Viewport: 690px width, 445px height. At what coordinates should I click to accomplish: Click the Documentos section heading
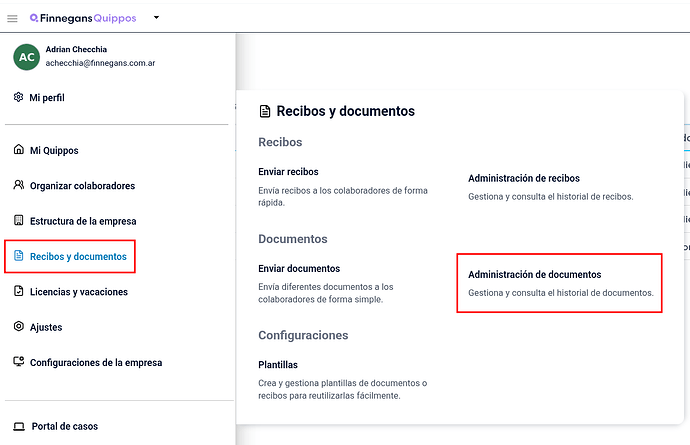(x=293, y=239)
